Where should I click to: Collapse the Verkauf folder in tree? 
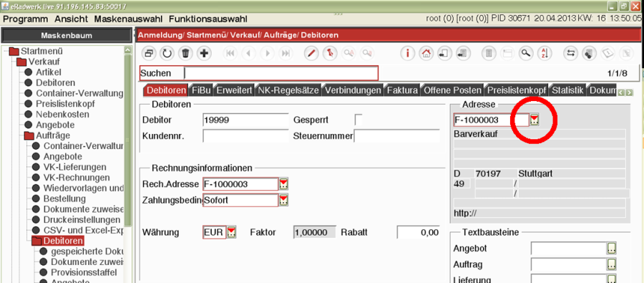click(x=21, y=62)
